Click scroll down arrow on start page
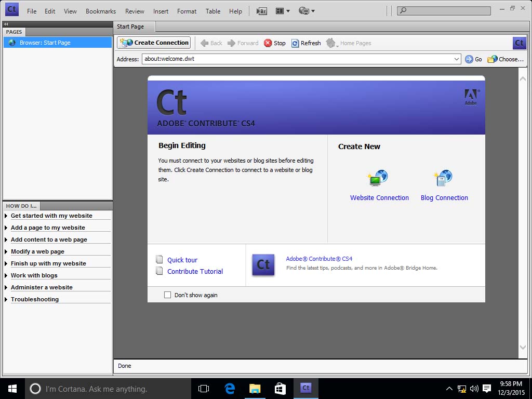This screenshot has height=399, width=532. 523,347
